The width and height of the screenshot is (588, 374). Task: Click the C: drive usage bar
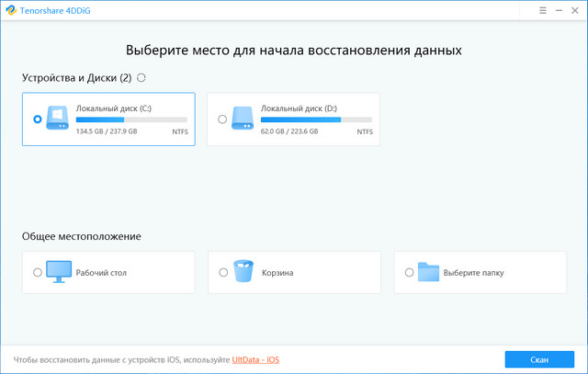coord(131,119)
